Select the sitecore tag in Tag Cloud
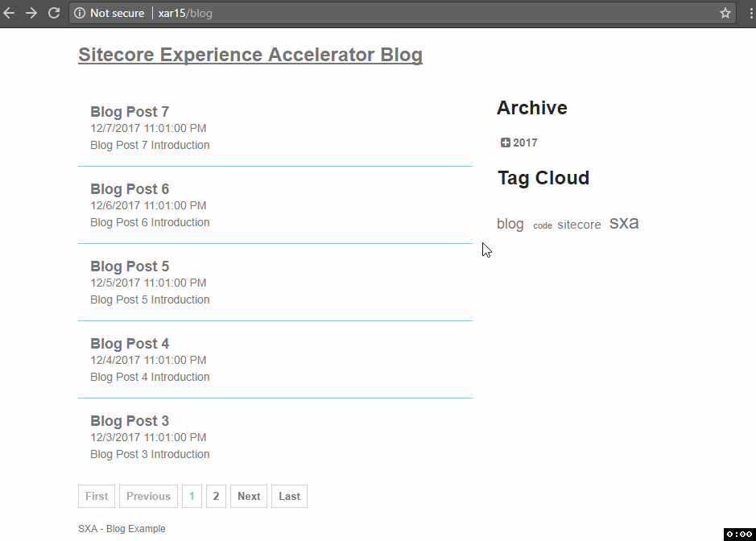The height and width of the screenshot is (541, 756). (579, 225)
